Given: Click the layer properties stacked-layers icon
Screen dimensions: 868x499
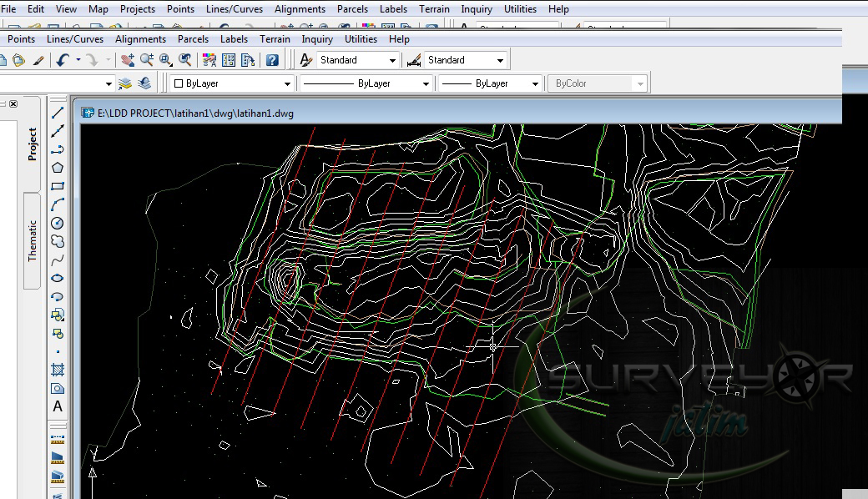Looking at the screenshot, I should click(125, 83).
